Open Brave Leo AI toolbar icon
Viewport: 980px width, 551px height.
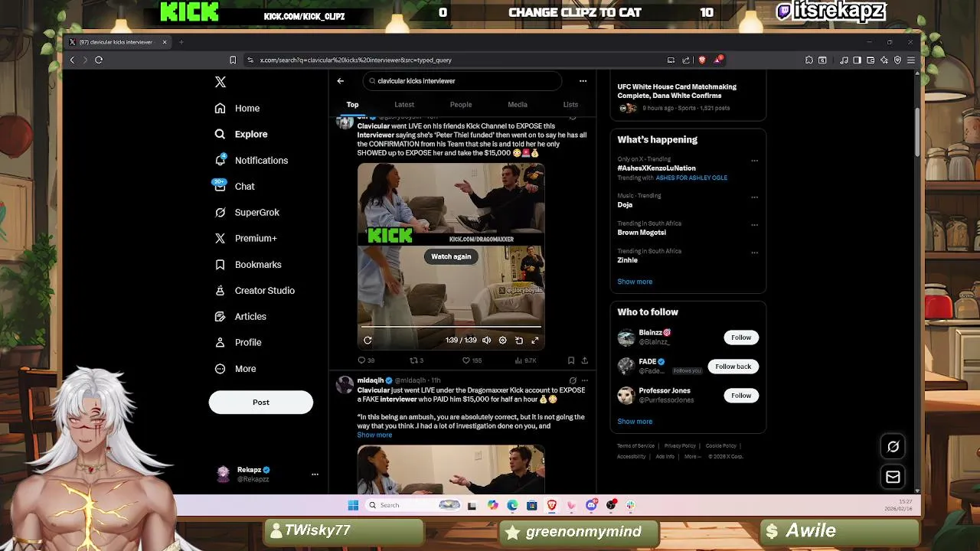pos(884,60)
